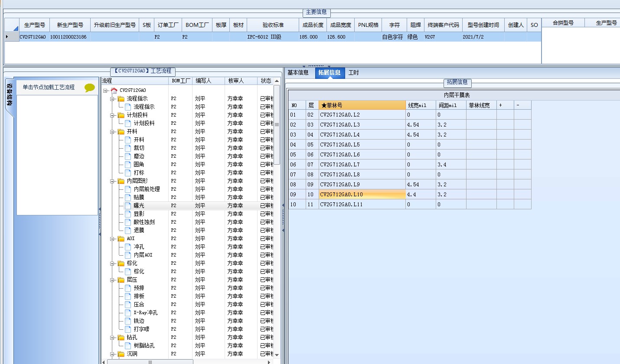Click the yellow speech bubble icon
Viewport: 620px width, 364px height.
coord(90,88)
